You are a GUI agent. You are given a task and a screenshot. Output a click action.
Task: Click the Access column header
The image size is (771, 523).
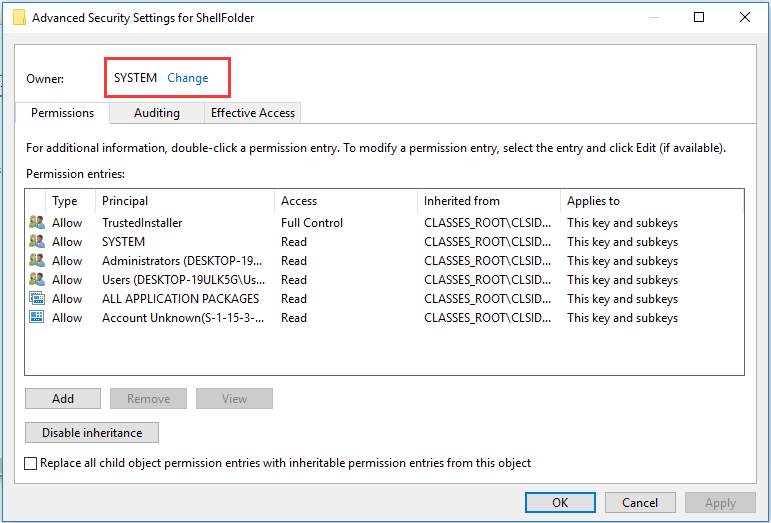345,201
